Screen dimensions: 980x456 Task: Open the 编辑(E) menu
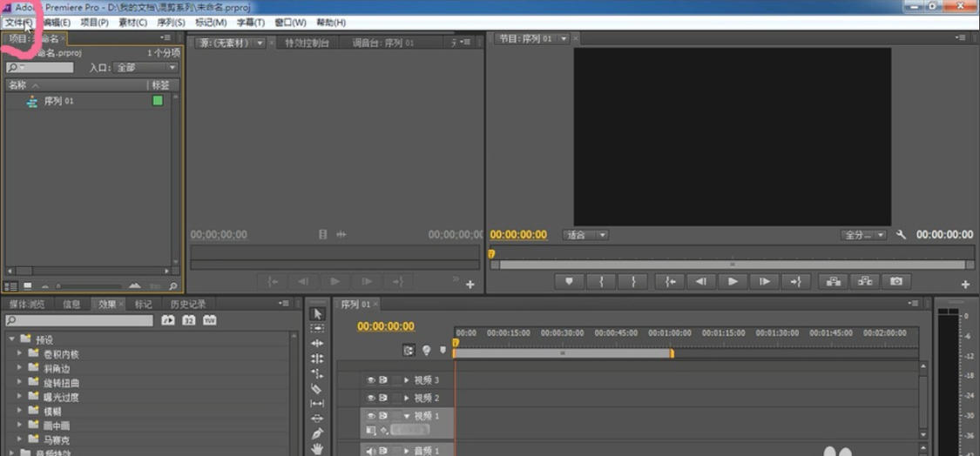coord(57,23)
